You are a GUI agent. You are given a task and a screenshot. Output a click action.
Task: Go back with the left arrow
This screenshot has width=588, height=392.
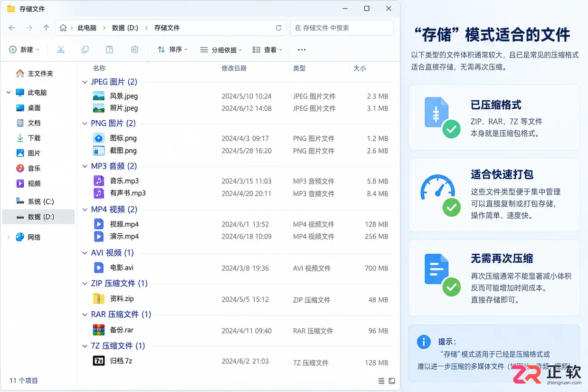tap(12, 28)
